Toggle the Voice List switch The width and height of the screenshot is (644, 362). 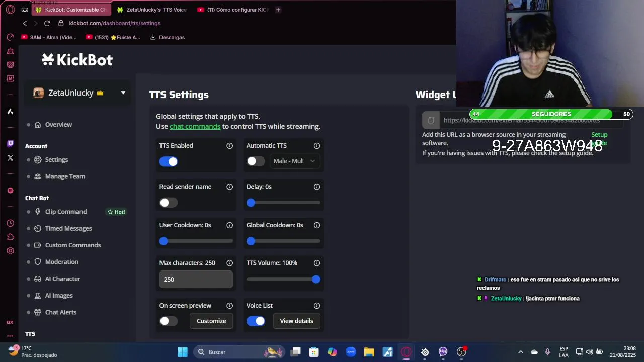tap(256, 321)
